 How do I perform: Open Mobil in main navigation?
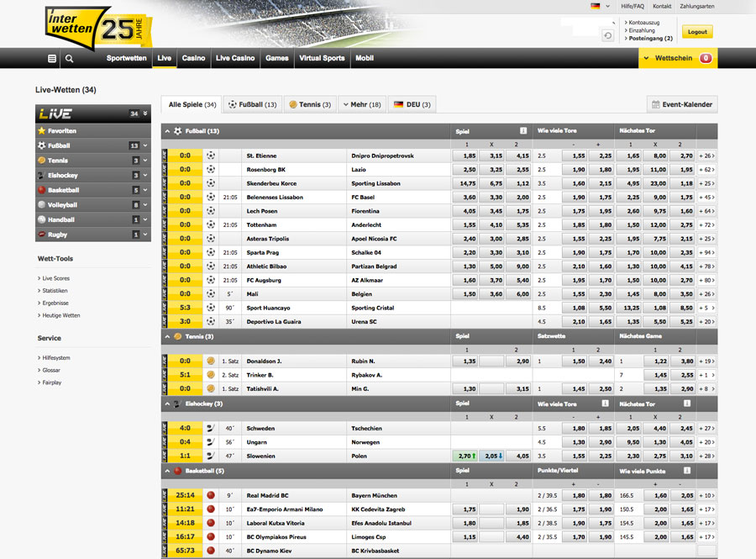365,58
